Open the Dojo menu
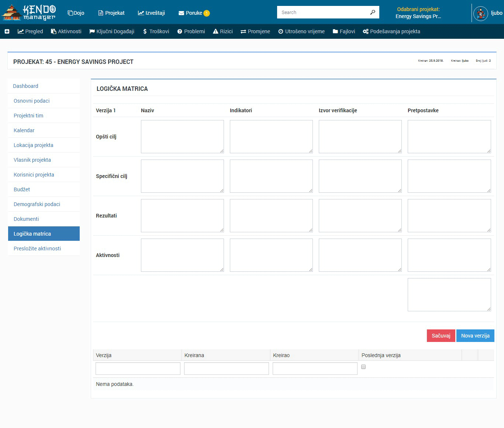 [x=76, y=13]
